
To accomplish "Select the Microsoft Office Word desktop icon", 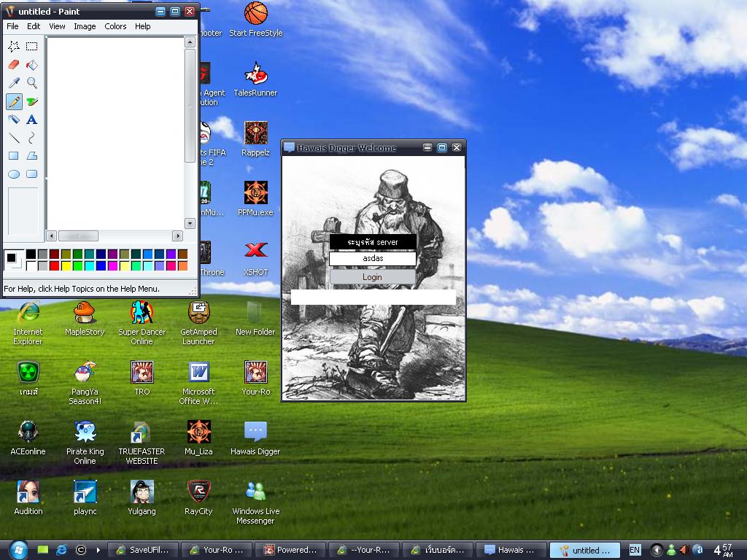I will 198,384.
